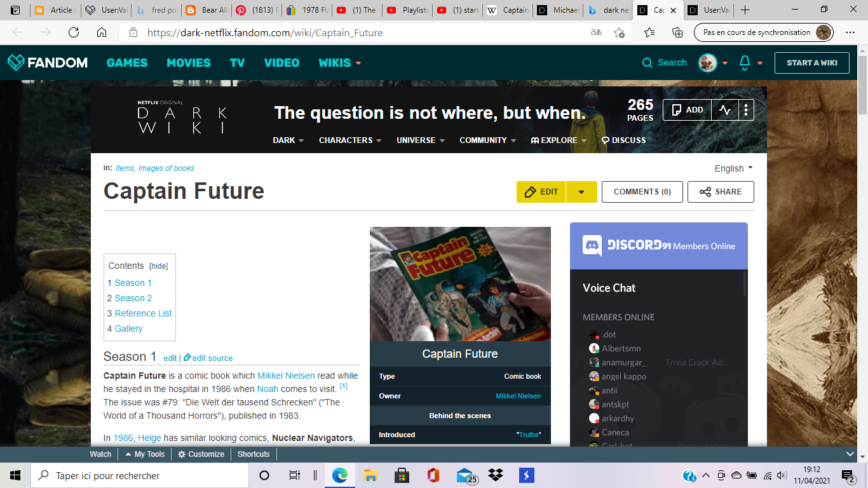Open GAMES in Fandom navigation
Viewport: 868px width, 488px height.
(x=127, y=62)
